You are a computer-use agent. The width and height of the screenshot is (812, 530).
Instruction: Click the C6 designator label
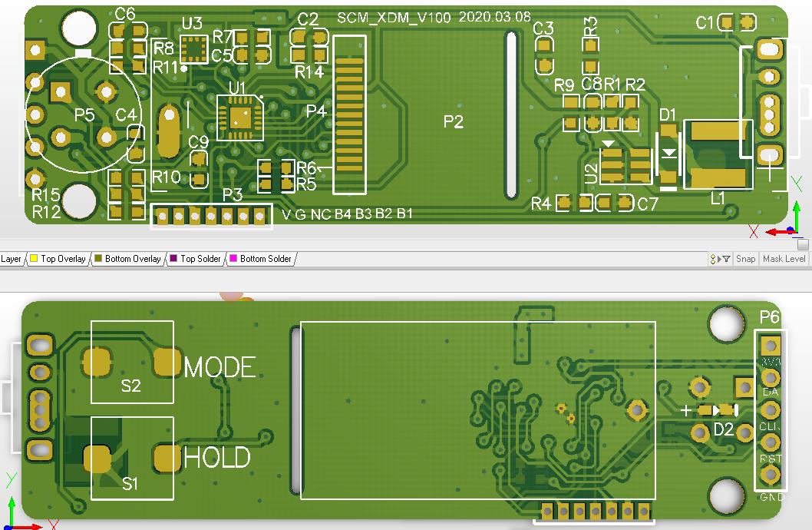coord(125,14)
